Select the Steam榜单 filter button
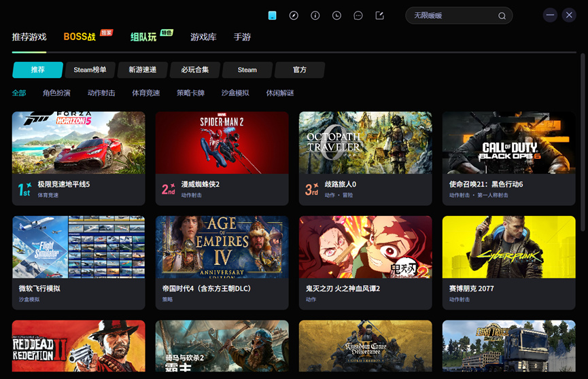The width and height of the screenshot is (588, 379). [x=90, y=70]
